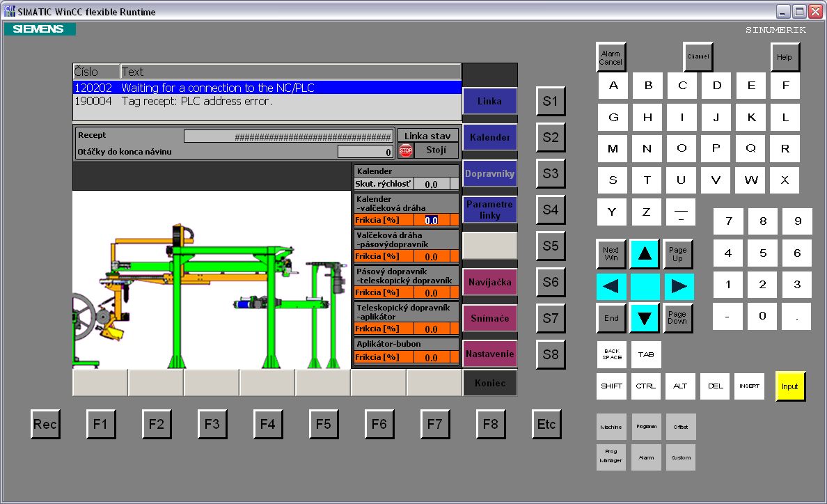
Task: Select alarm row '190004 Tag recept: PLC address error'
Action: coord(267,101)
